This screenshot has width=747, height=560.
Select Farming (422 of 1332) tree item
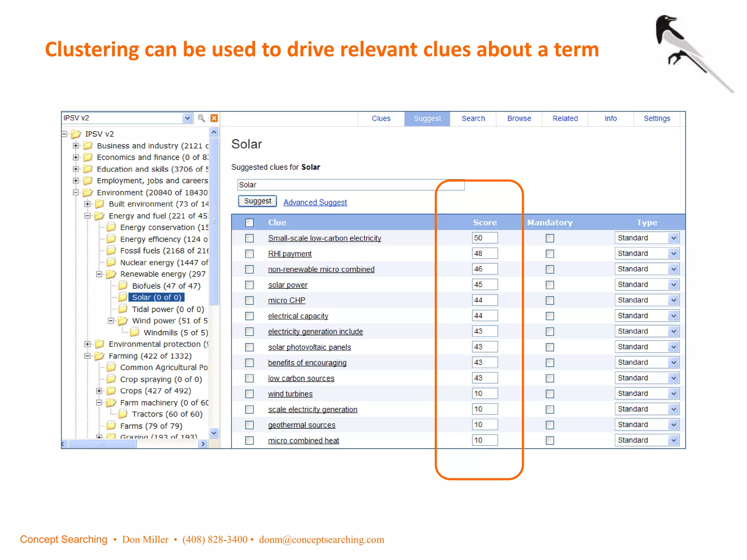(x=150, y=356)
